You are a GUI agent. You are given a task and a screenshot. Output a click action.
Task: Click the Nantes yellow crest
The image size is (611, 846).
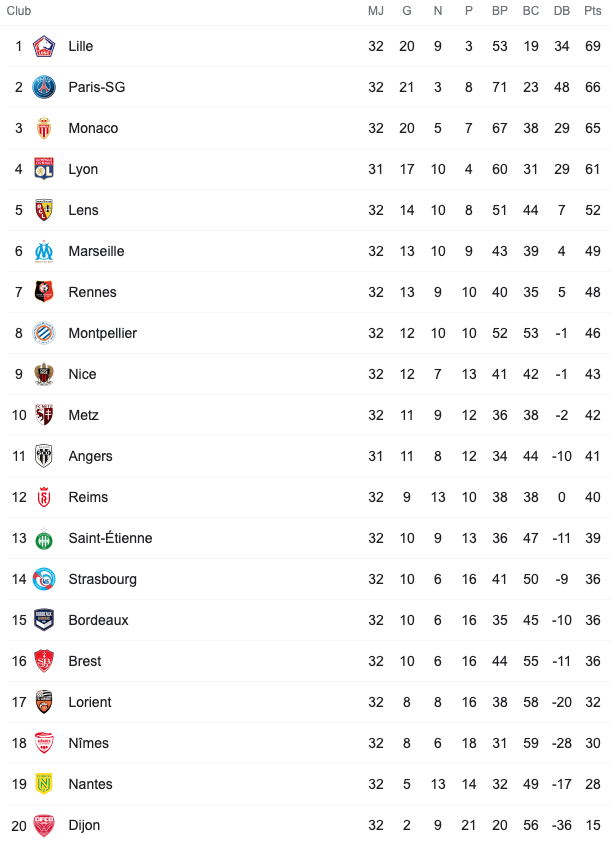[x=44, y=784]
